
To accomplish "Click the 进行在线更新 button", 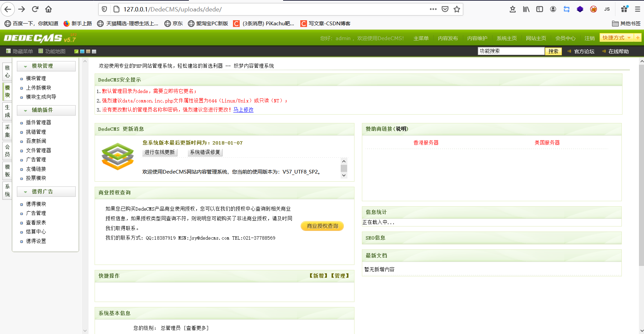I will pyautogui.click(x=160, y=152).
